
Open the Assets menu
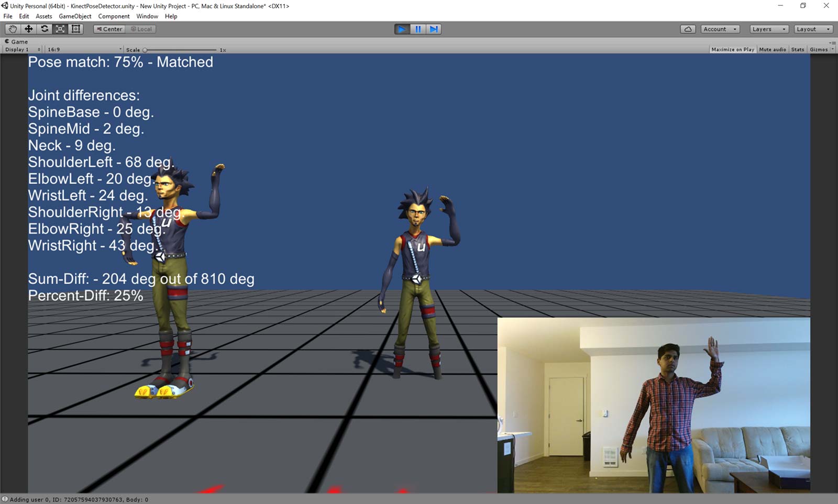click(44, 16)
